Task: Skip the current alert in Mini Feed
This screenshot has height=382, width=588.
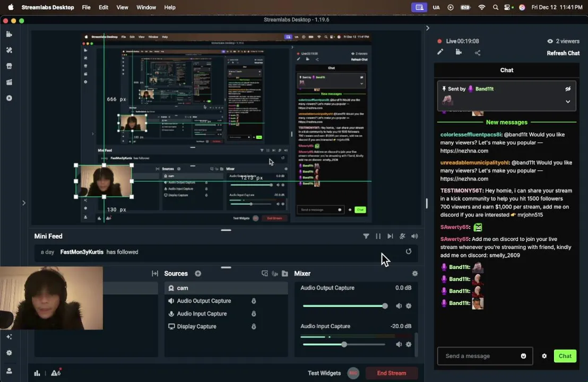Action: [x=390, y=236]
